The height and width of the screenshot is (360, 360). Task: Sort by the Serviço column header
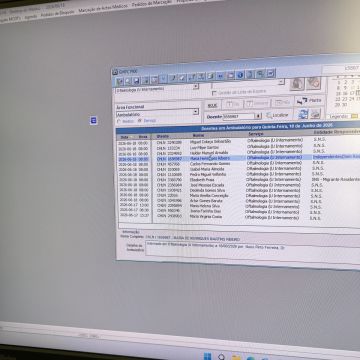coord(256,134)
